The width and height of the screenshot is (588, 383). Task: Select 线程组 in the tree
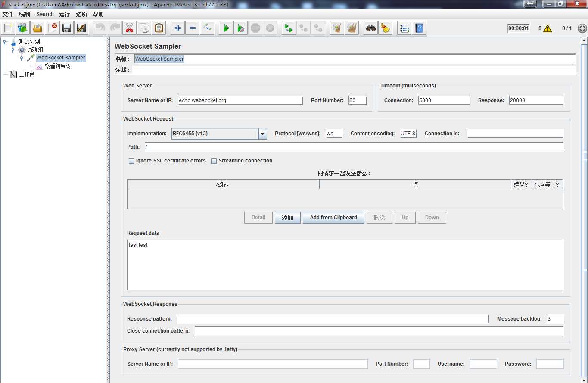[35, 50]
